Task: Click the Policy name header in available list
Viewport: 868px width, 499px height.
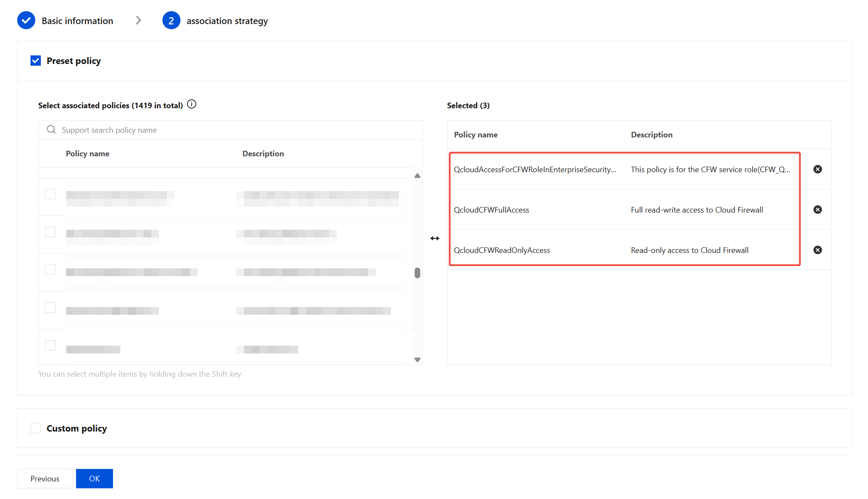Action: tap(88, 153)
